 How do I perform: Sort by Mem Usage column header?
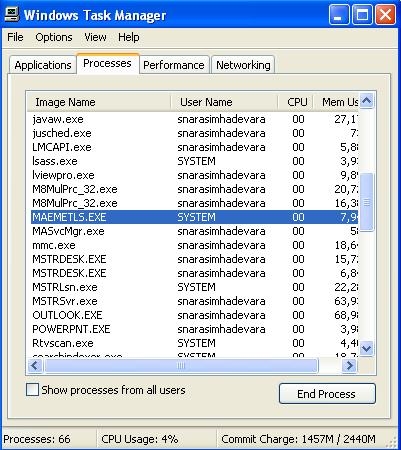pos(336,102)
